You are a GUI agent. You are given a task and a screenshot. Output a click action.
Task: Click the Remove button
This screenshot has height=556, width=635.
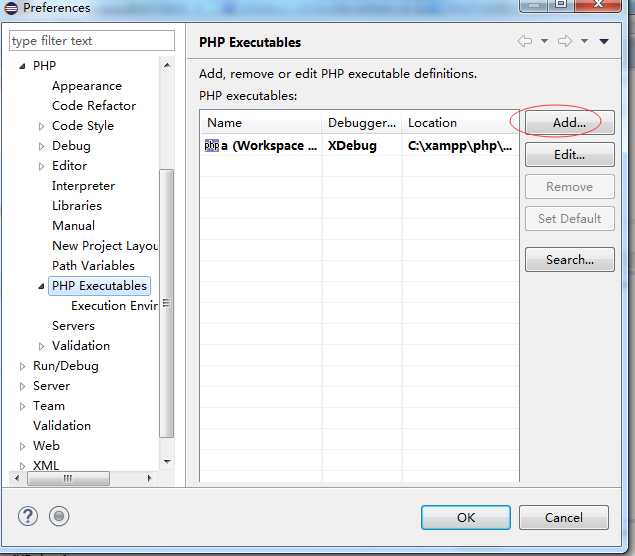570,186
